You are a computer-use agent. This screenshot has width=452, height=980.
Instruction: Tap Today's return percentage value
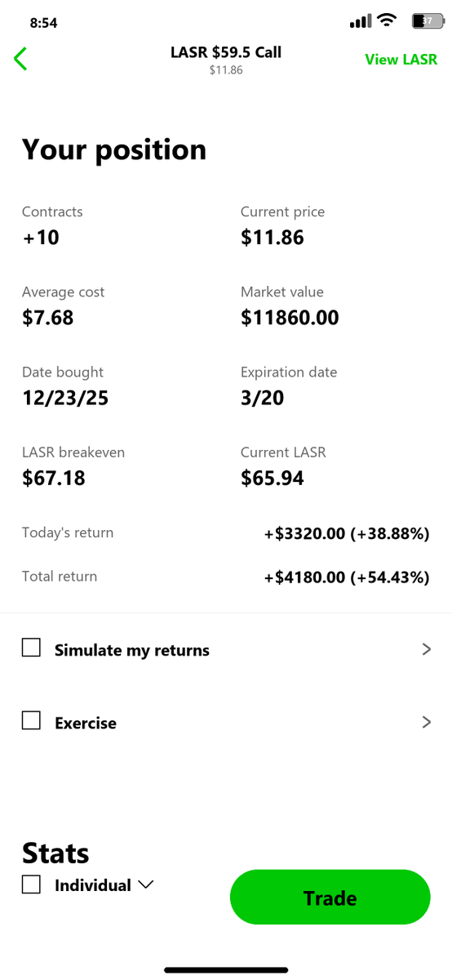[390, 534]
